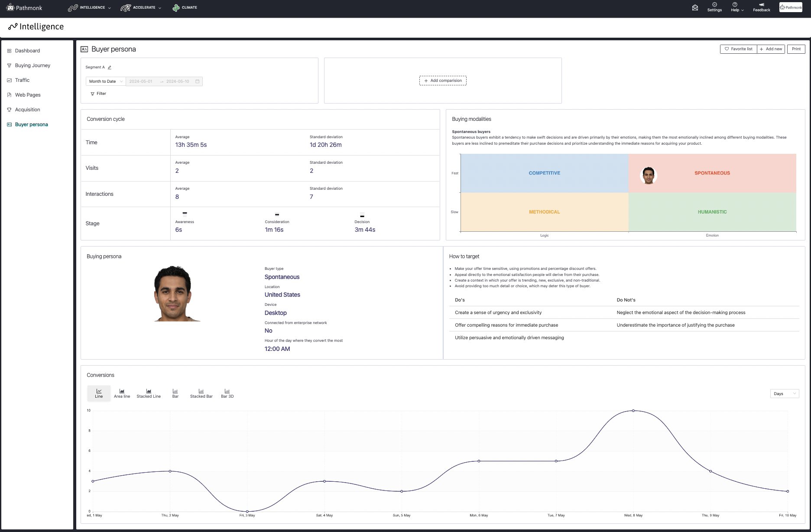Image resolution: width=811 pixels, height=532 pixels.
Task: Select the Line chart view
Action: click(x=98, y=393)
